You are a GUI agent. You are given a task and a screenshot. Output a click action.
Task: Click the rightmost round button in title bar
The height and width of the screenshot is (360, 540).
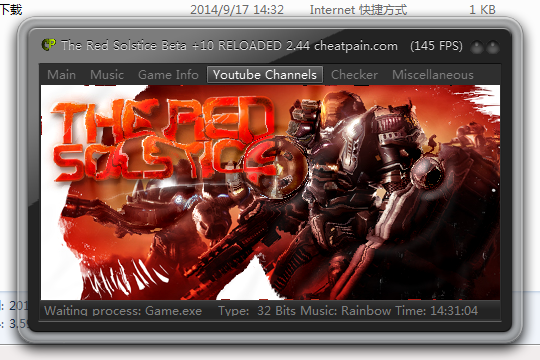(x=493, y=47)
